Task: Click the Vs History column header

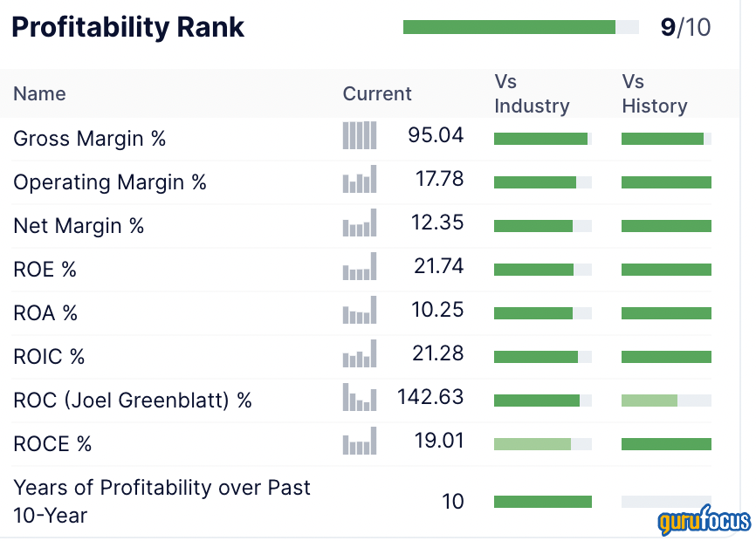Action: pyautogui.click(x=654, y=94)
